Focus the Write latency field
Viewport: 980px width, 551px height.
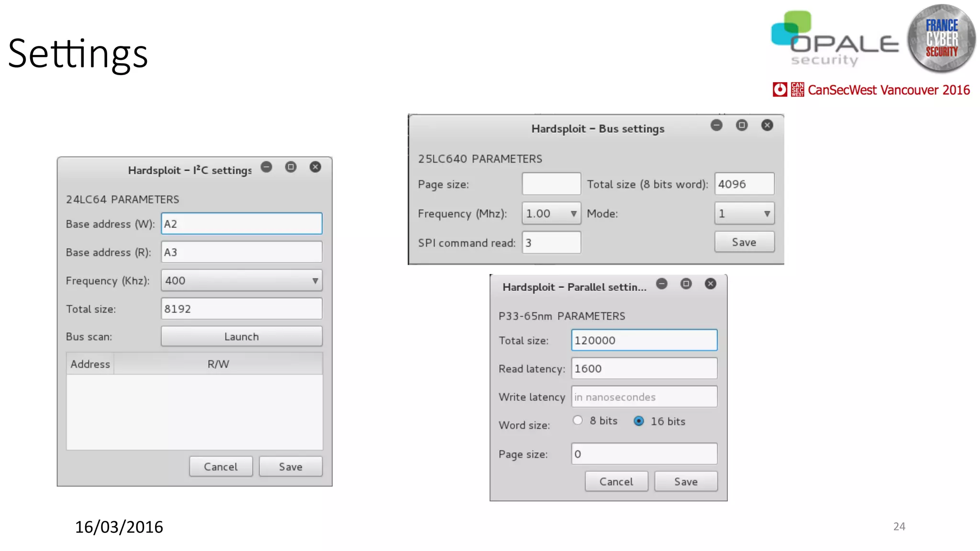coord(644,397)
